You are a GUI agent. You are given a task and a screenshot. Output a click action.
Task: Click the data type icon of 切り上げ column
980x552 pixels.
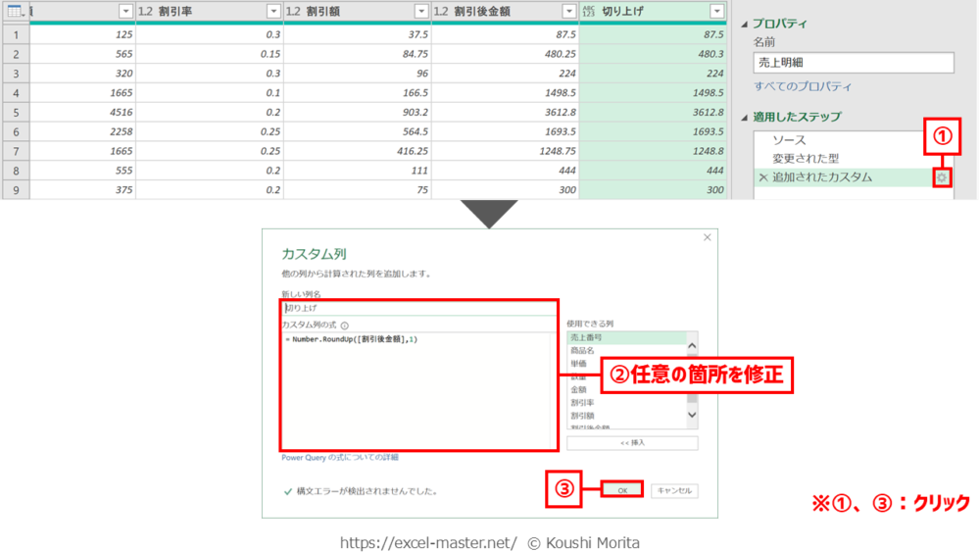[589, 11]
